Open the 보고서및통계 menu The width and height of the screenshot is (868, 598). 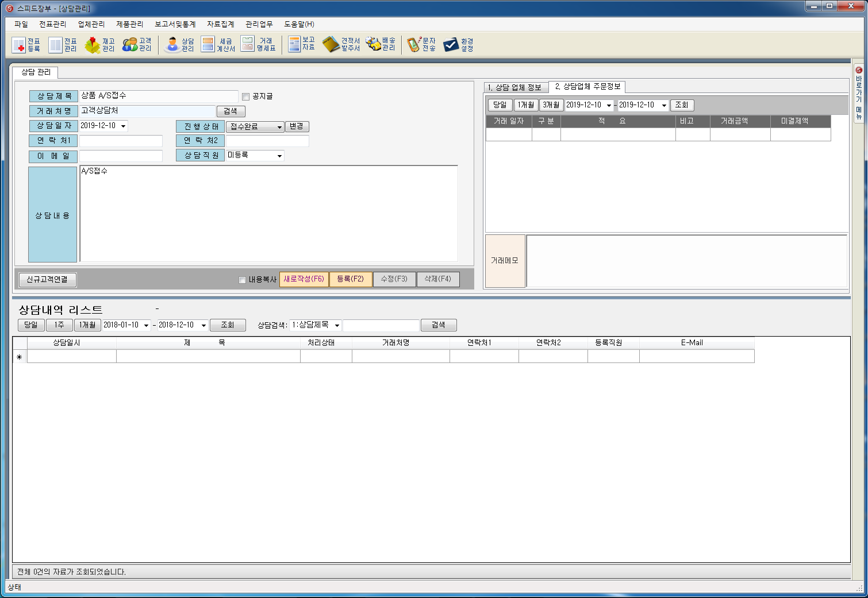[175, 24]
